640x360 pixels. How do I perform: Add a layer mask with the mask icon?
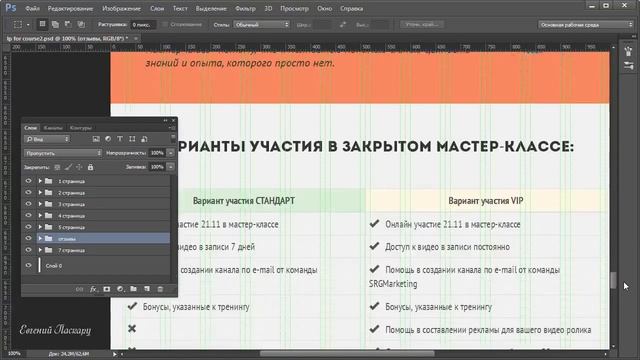(107, 289)
